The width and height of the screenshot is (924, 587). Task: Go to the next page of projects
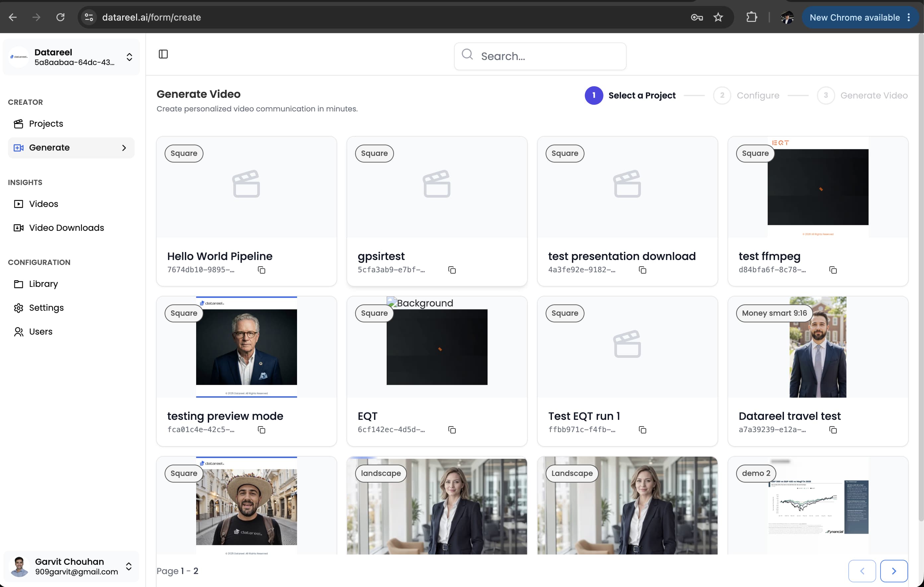894,571
